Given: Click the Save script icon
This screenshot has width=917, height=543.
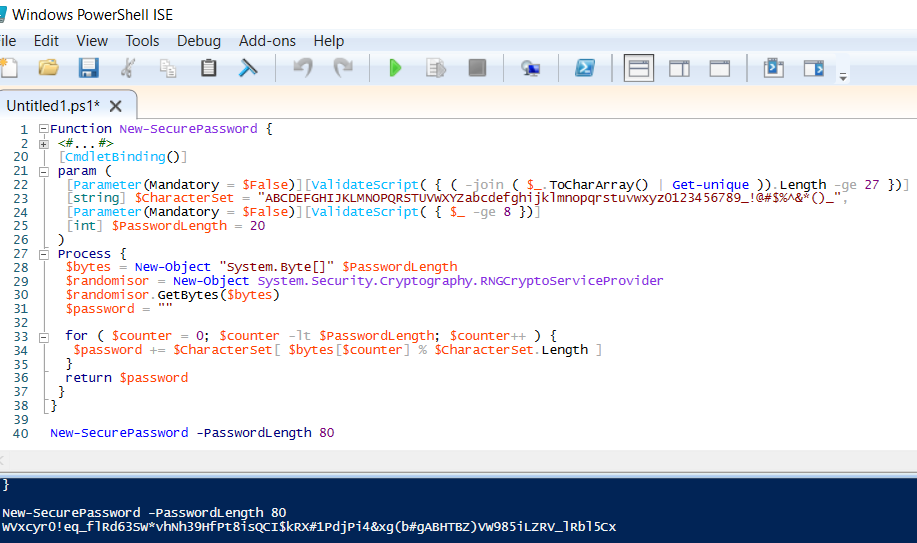Looking at the screenshot, I should tap(89, 68).
